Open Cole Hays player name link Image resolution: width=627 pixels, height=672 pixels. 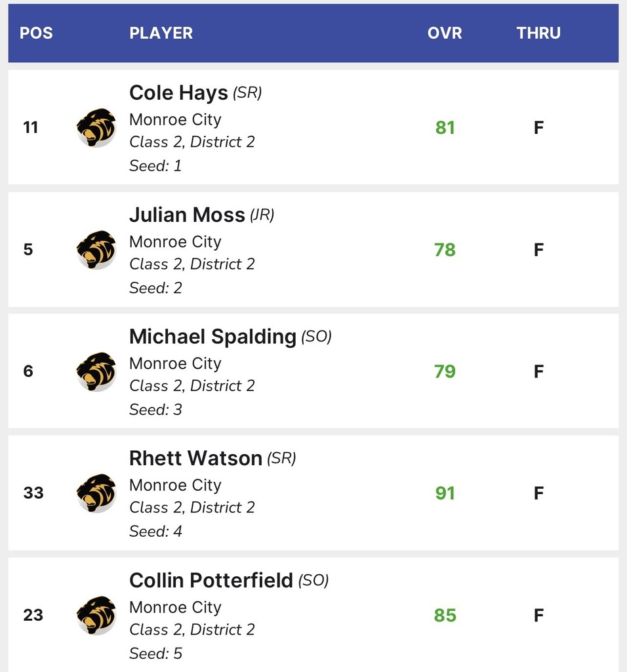pyautogui.click(x=178, y=93)
